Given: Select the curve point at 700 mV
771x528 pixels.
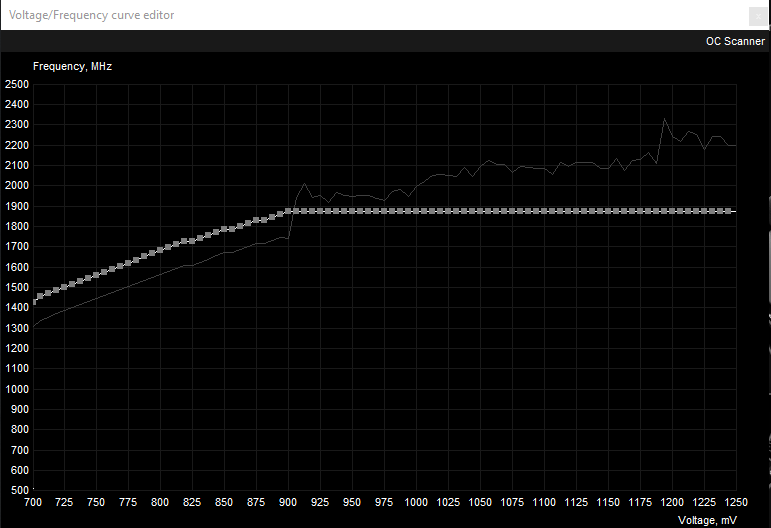Looking at the screenshot, I should 34,300.
